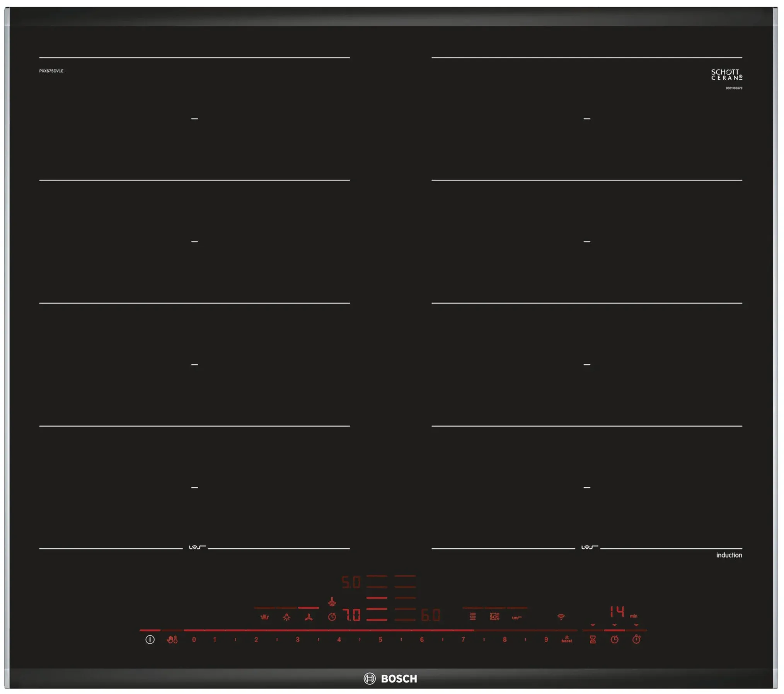Tap the clock icon beside the 7.0 display
The height and width of the screenshot is (694, 784).
point(332,617)
